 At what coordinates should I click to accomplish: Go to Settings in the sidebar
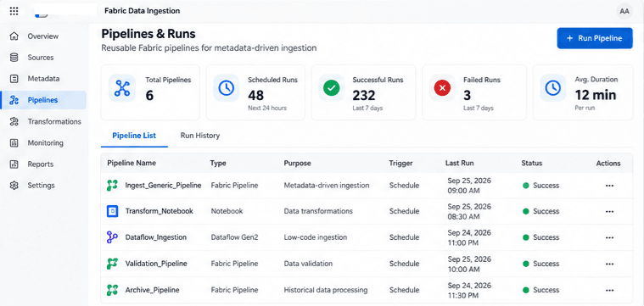pos(43,186)
